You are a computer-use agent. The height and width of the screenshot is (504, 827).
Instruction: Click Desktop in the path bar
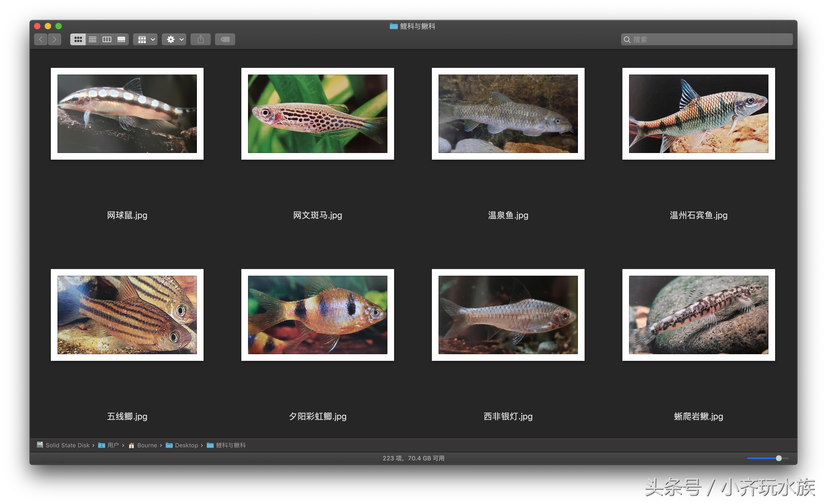[x=182, y=445]
